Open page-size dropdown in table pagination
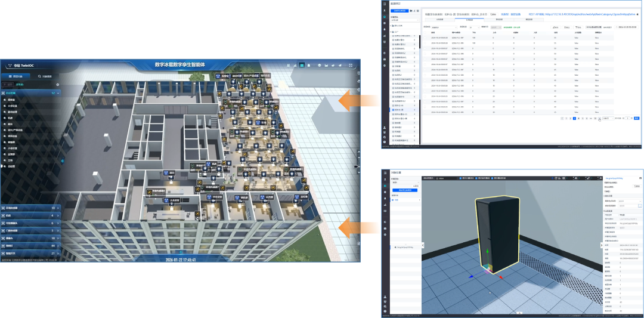The image size is (644, 318). 608,118
